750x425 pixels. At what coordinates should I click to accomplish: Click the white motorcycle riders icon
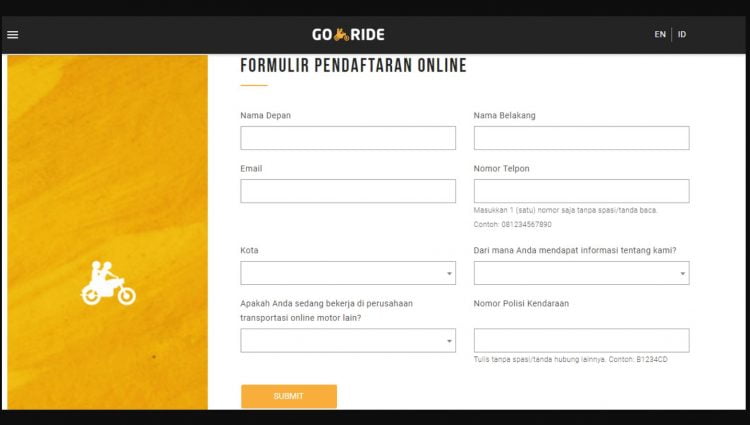pos(108,283)
